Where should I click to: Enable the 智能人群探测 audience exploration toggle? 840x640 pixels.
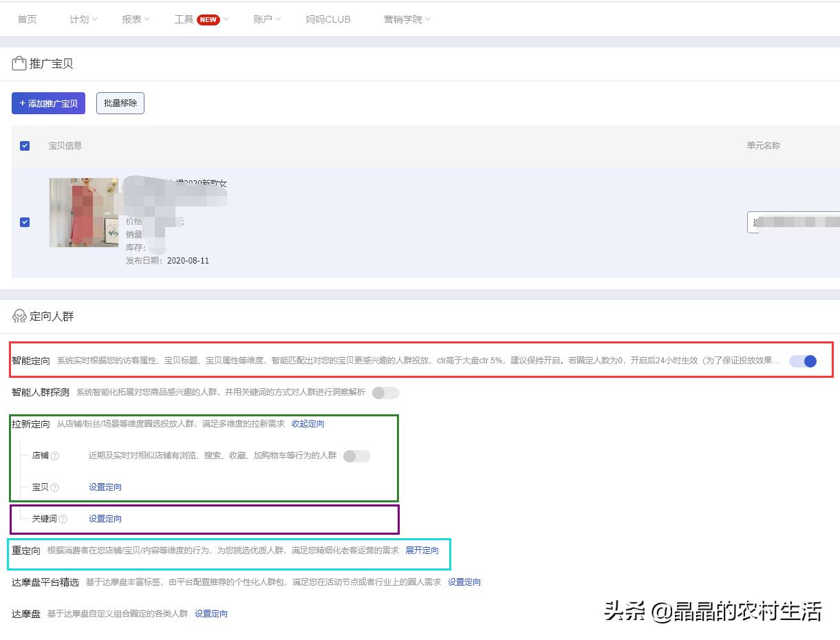point(385,392)
